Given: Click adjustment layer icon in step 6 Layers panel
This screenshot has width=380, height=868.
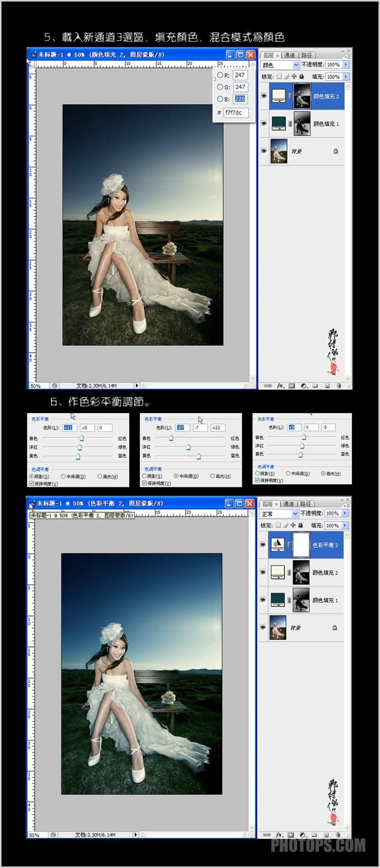Looking at the screenshot, I should point(303,834).
